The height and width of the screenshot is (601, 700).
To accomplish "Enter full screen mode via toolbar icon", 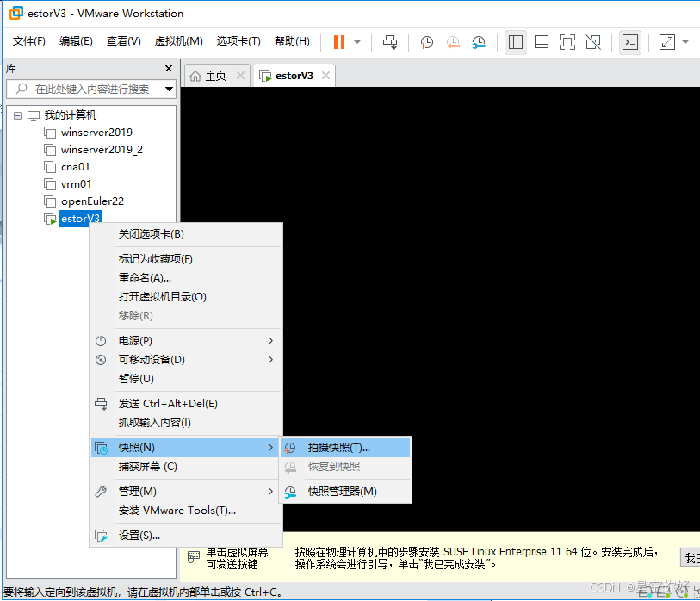I will [567, 42].
